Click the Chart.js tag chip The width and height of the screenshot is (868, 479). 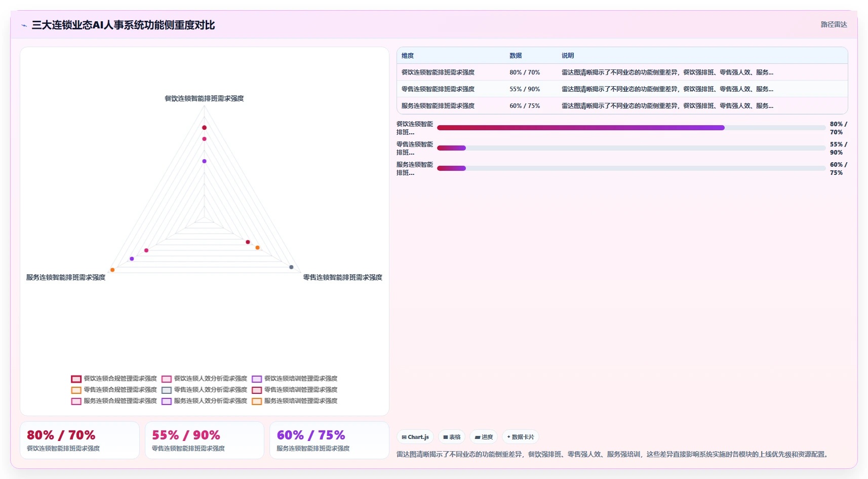[415, 437]
